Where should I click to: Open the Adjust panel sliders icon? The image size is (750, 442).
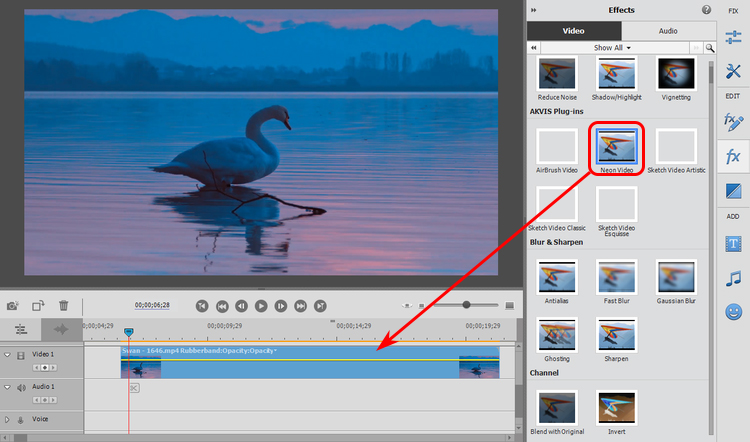[x=733, y=37]
